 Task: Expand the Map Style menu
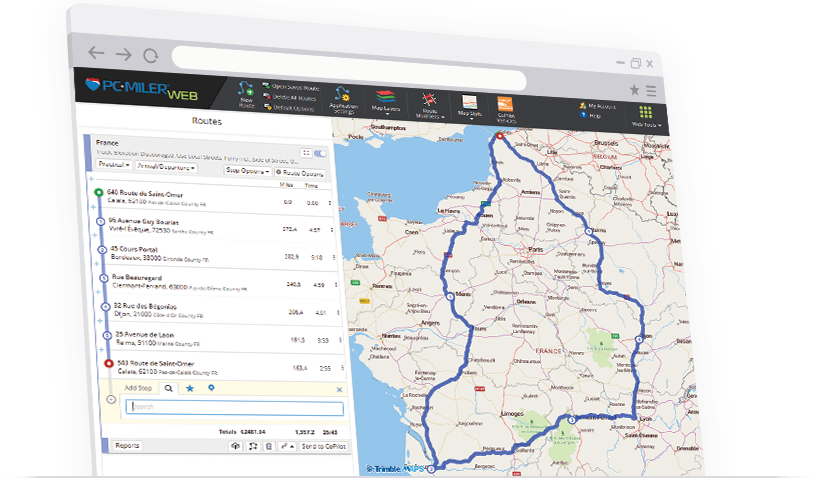[x=470, y=108]
